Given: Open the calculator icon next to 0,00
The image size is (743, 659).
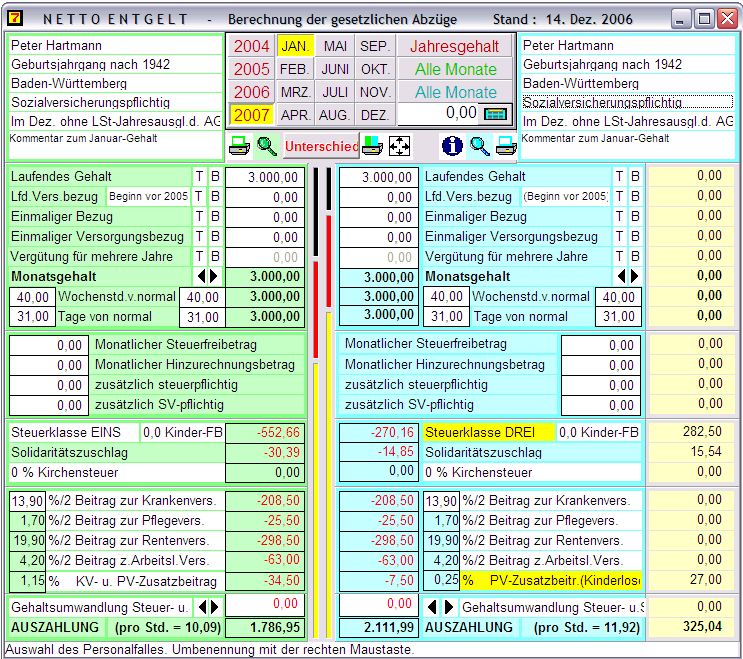Looking at the screenshot, I should 495,114.
